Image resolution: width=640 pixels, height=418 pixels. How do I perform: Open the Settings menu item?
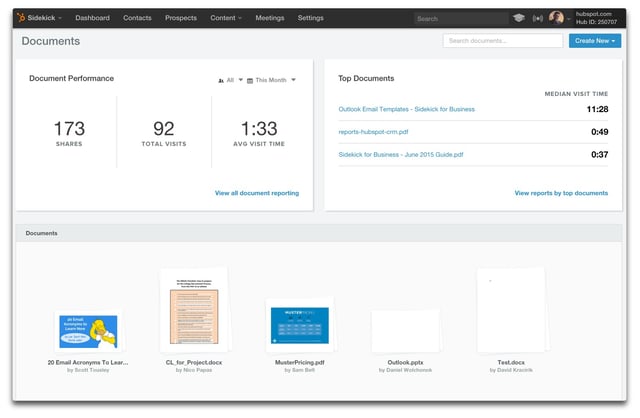click(311, 18)
